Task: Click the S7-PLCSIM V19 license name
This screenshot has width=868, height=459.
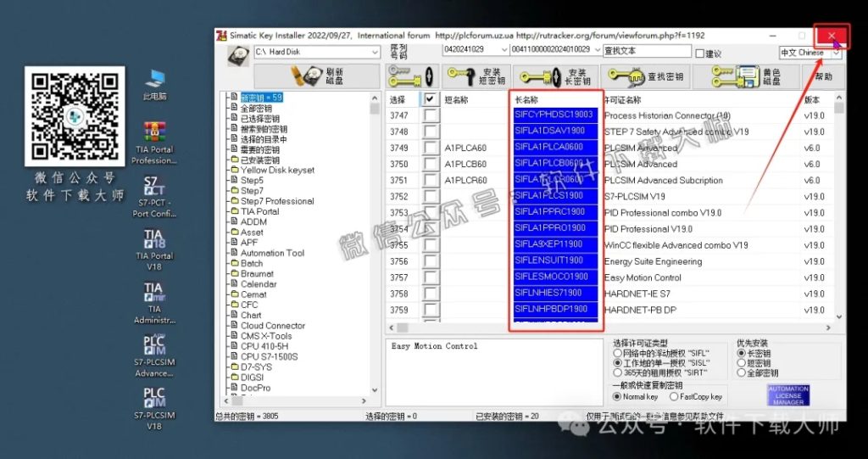Action: coord(634,196)
